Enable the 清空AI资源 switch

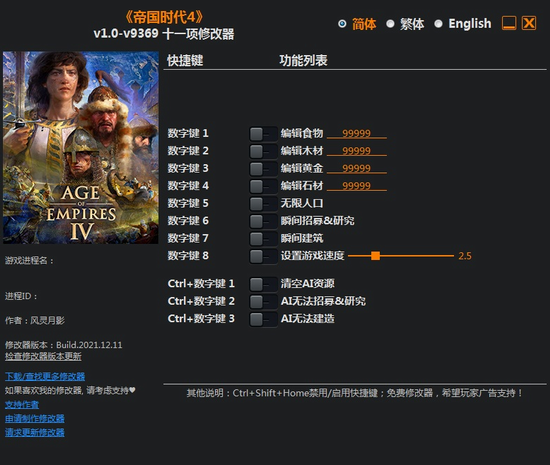pos(263,284)
